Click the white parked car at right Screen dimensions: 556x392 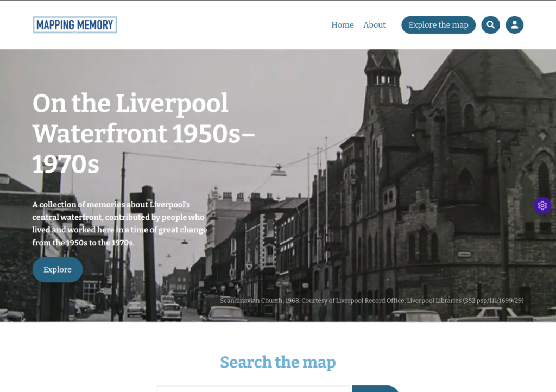point(491,314)
